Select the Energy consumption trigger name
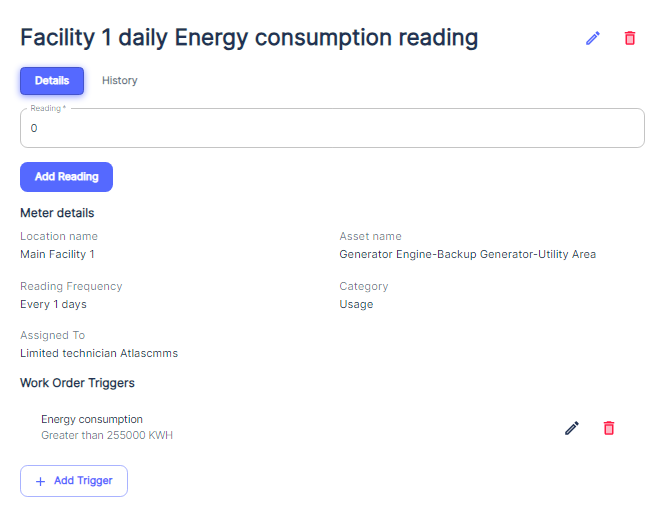 click(x=92, y=419)
